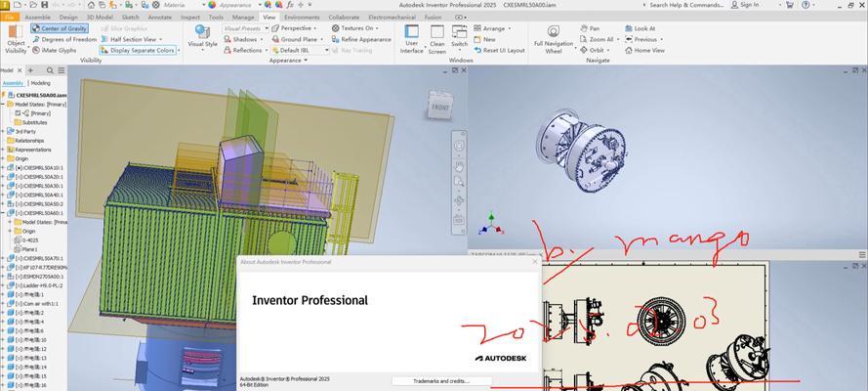This screenshot has height=391, width=868.
Task: Open the Environments ribbon tab
Action: coord(303,18)
